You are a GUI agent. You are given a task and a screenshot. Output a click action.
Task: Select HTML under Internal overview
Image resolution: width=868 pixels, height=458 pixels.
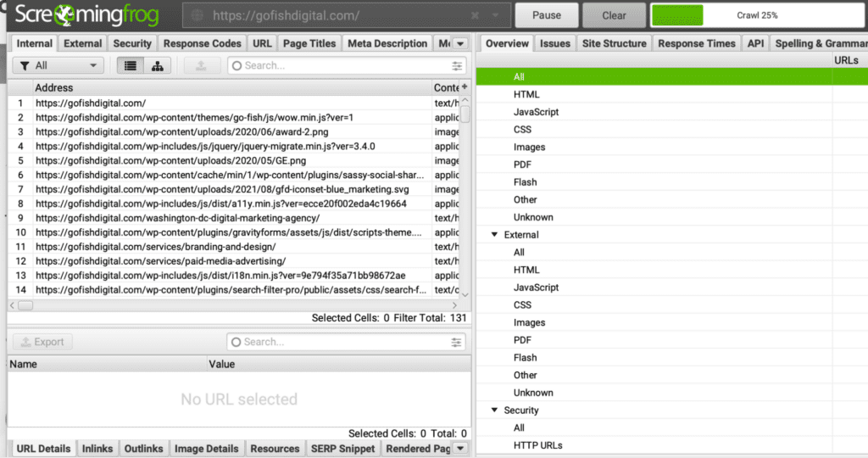pyautogui.click(x=526, y=95)
